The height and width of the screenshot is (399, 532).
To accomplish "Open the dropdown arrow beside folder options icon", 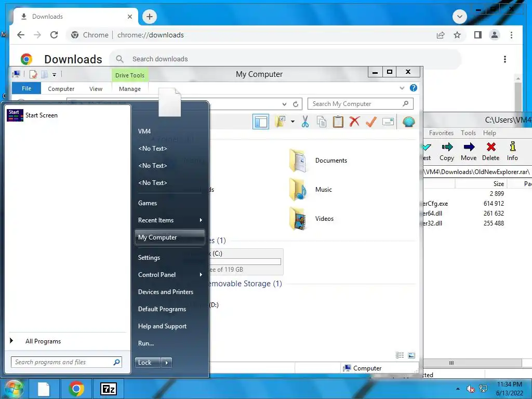I will coord(292,122).
